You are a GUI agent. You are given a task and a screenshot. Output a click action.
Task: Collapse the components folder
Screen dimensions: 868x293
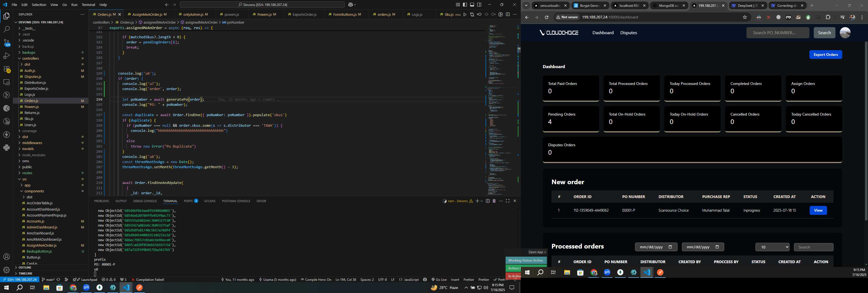click(x=34, y=191)
